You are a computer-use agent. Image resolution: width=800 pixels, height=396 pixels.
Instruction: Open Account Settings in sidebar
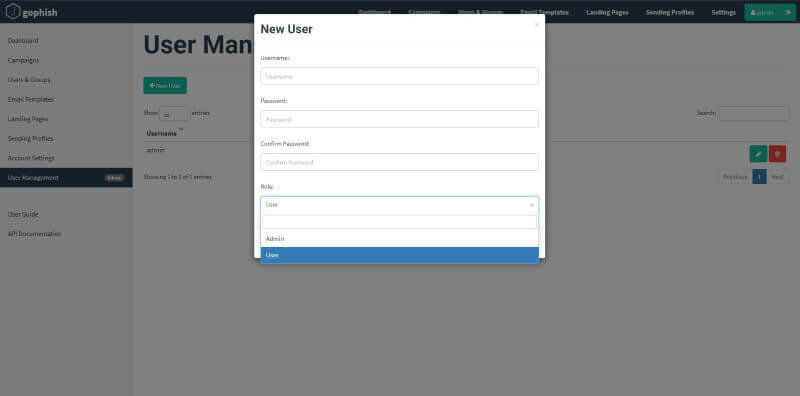pos(31,158)
